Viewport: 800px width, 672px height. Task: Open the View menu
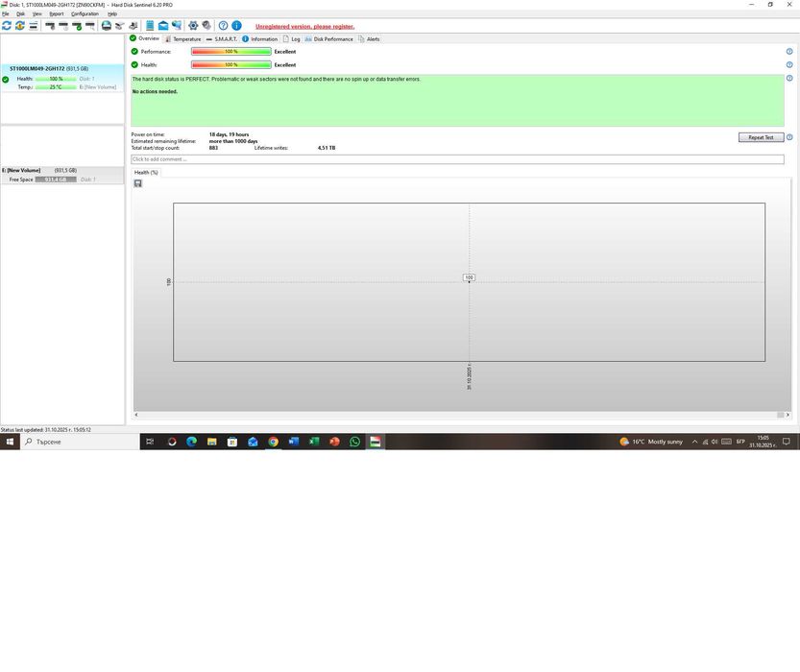point(37,13)
